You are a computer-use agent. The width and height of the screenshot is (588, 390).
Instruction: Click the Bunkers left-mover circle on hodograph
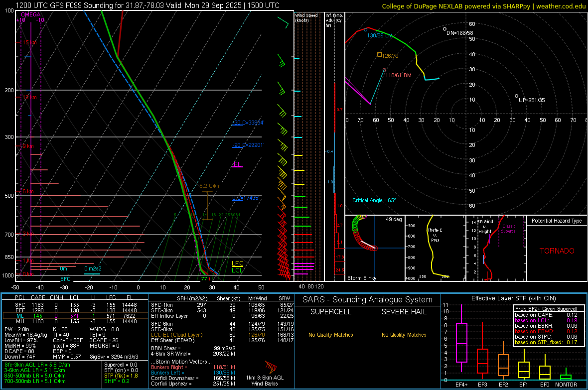[x=366, y=29]
